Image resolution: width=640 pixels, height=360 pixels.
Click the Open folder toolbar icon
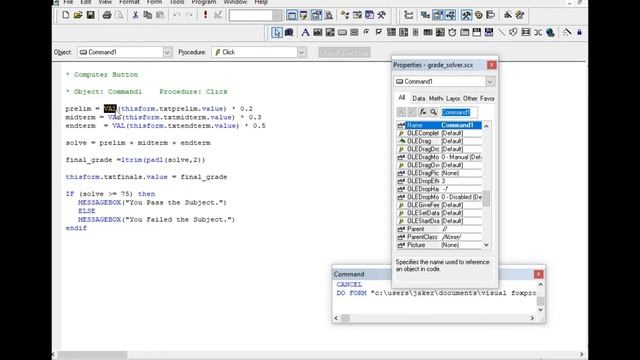78,15
